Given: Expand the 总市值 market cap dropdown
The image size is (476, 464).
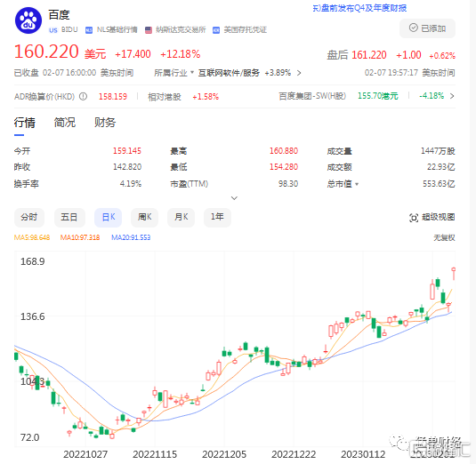Looking at the screenshot, I should [343, 184].
